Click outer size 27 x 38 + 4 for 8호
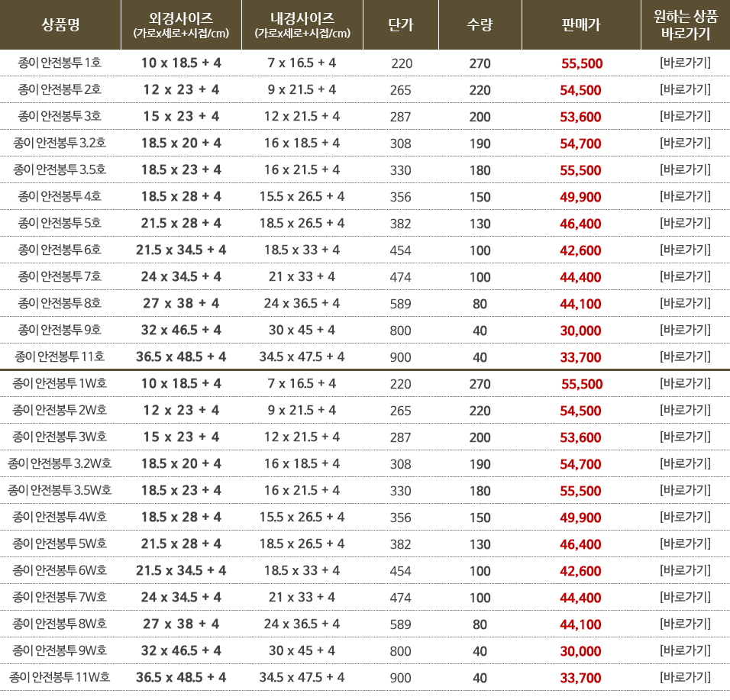 pyautogui.click(x=181, y=303)
